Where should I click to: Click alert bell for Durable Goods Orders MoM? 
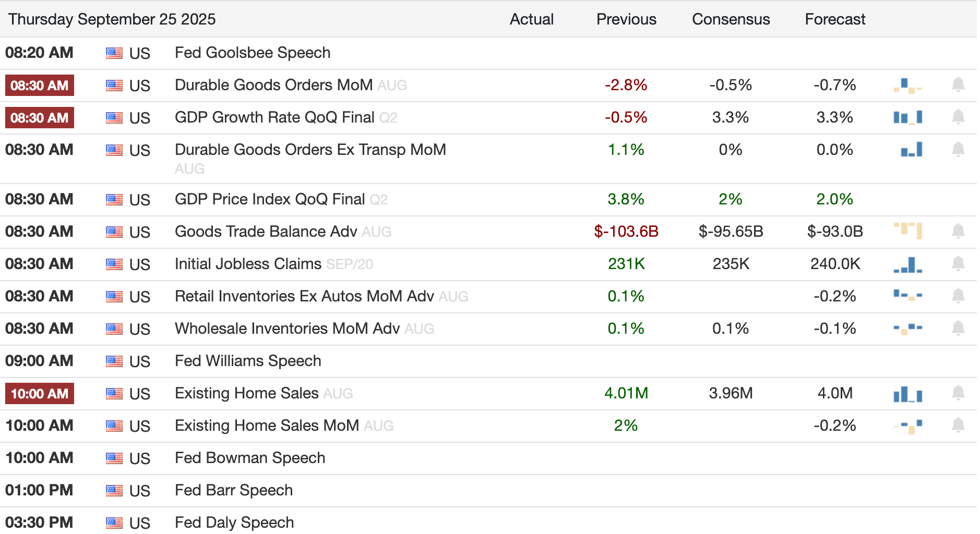click(958, 85)
